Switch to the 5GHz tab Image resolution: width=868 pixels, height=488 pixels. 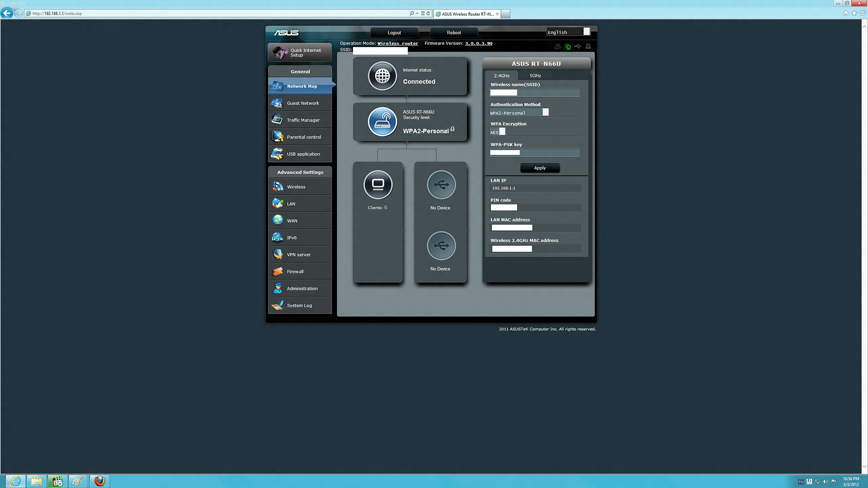535,75
